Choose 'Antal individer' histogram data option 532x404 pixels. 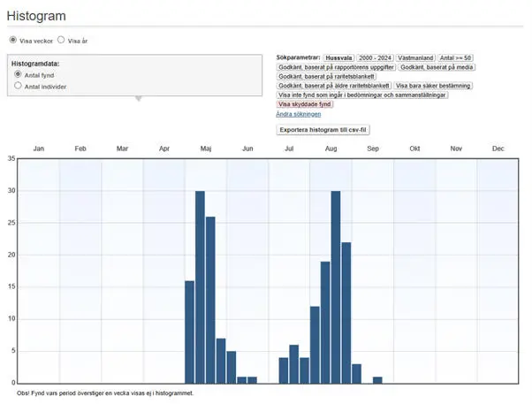18,87
